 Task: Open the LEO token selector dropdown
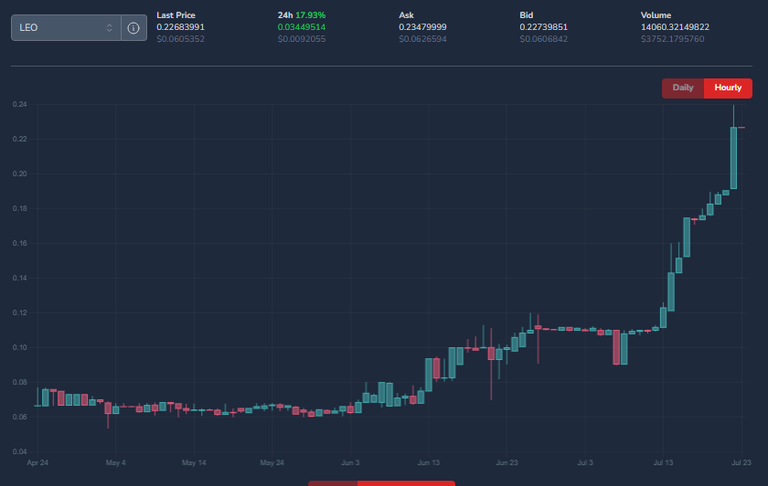66,27
